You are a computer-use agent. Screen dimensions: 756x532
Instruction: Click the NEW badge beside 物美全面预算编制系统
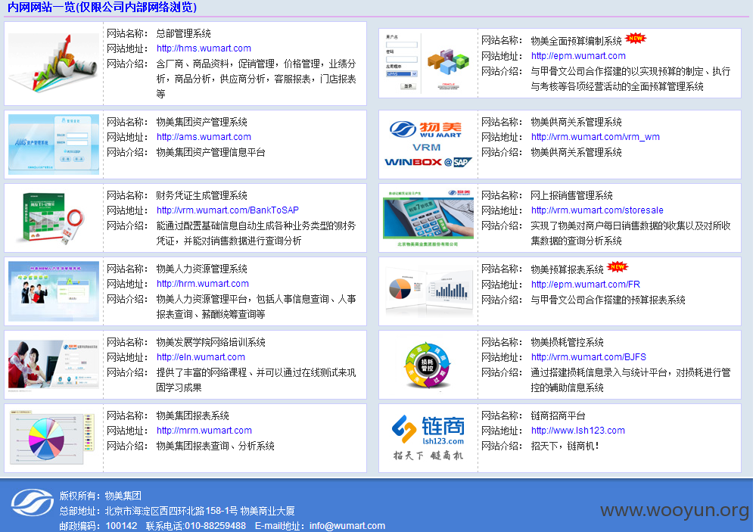(636, 39)
